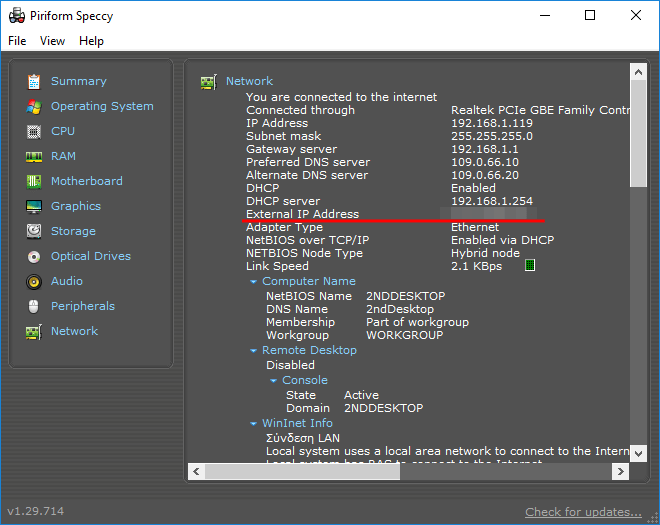Click Alternate DNS server value 109.0.66.20
This screenshot has width=660, height=525.
tap(485, 175)
